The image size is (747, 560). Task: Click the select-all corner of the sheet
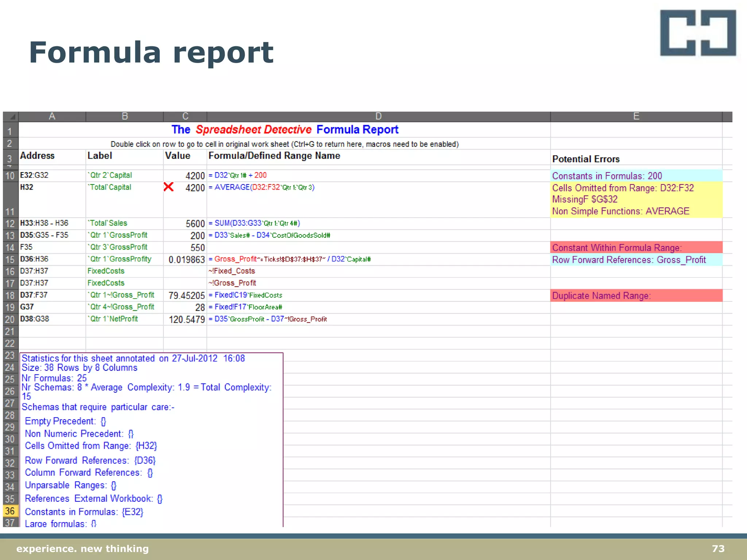(x=11, y=117)
